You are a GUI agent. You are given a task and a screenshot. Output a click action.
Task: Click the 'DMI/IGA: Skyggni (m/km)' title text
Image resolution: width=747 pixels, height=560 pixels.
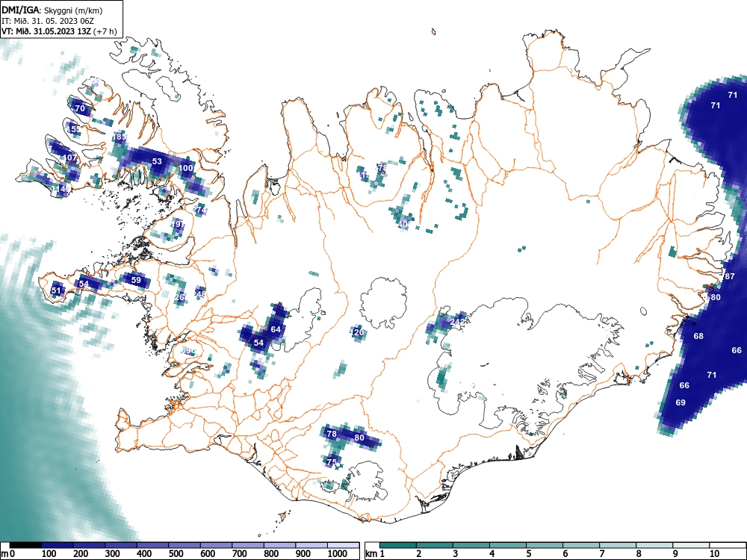(x=52, y=10)
